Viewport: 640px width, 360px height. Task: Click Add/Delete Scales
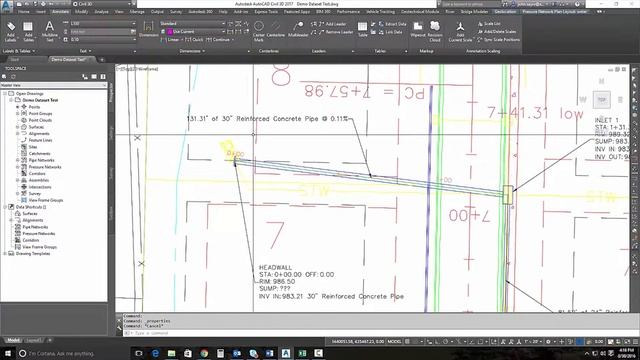(x=496, y=32)
